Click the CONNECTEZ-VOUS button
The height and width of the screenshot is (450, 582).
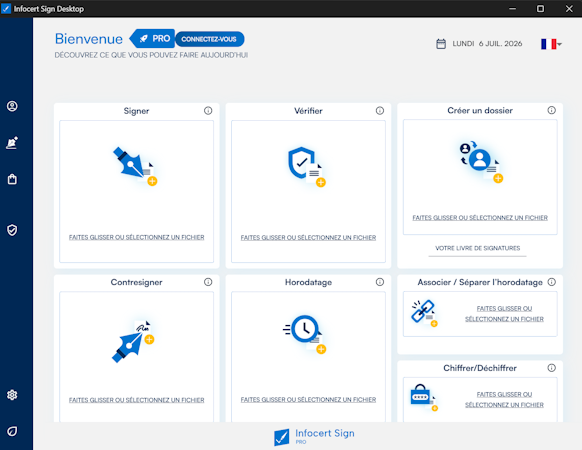209,39
